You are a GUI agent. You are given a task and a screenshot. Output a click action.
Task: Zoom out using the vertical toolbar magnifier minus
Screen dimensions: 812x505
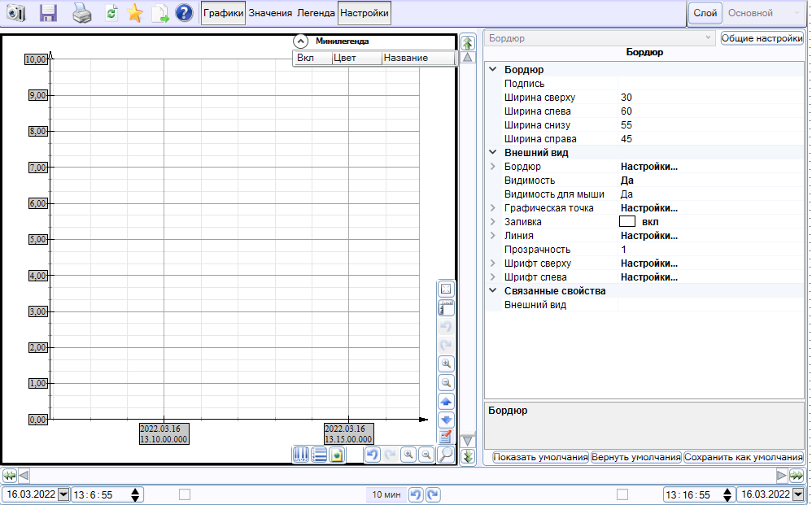pyautogui.click(x=446, y=382)
